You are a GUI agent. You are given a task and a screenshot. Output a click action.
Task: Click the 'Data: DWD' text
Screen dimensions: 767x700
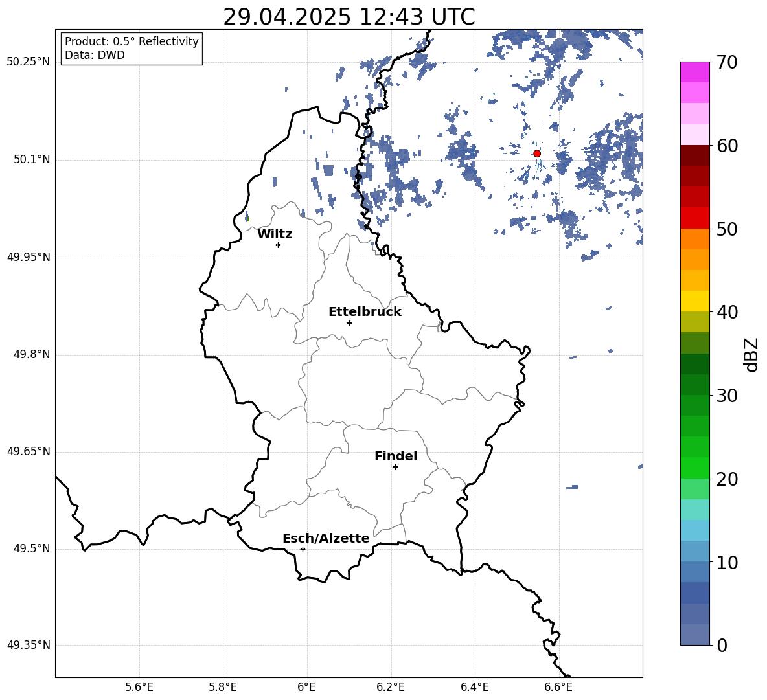[x=95, y=55]
